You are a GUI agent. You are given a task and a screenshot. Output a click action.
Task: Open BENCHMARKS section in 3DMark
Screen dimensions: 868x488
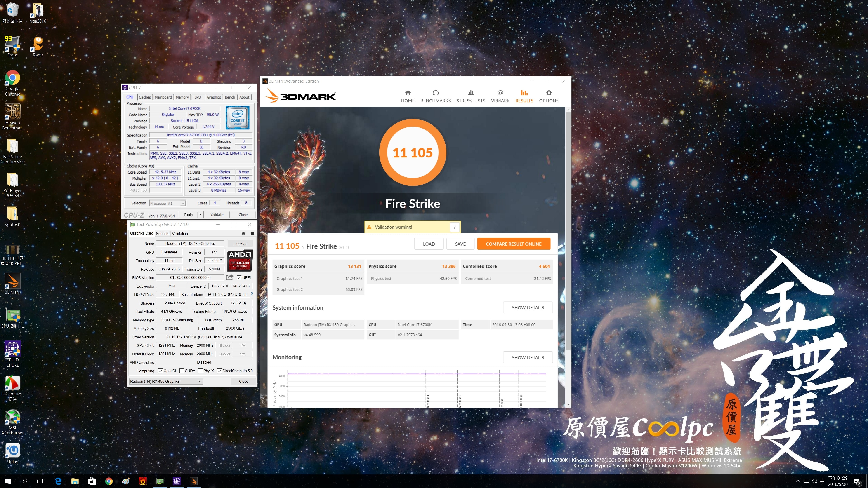click(435, 96)
